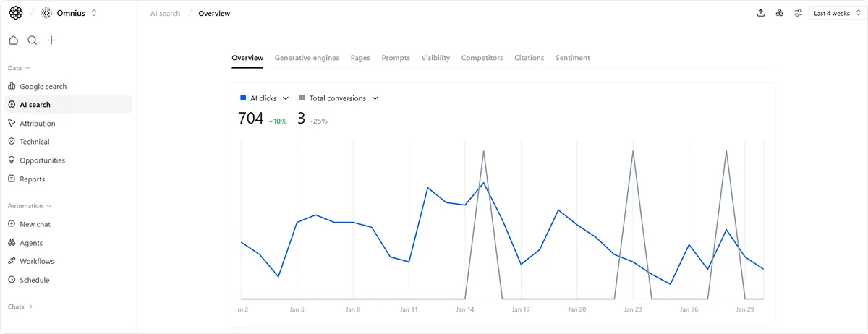Click the AI search breadcrumb link
The height and width of the screenshot is (334, 868).
(165, 13)
